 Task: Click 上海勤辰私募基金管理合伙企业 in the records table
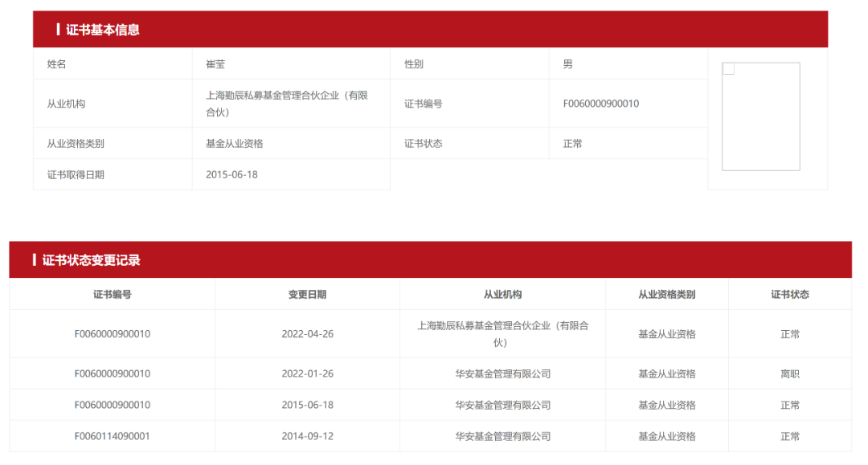click(x=502, y=334)
